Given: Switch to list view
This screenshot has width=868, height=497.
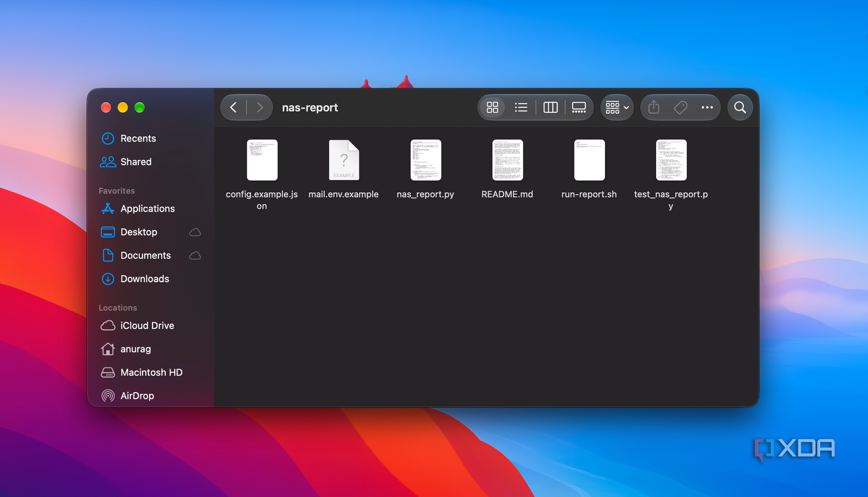Looking at the screenshot, I should coord(521,107).
